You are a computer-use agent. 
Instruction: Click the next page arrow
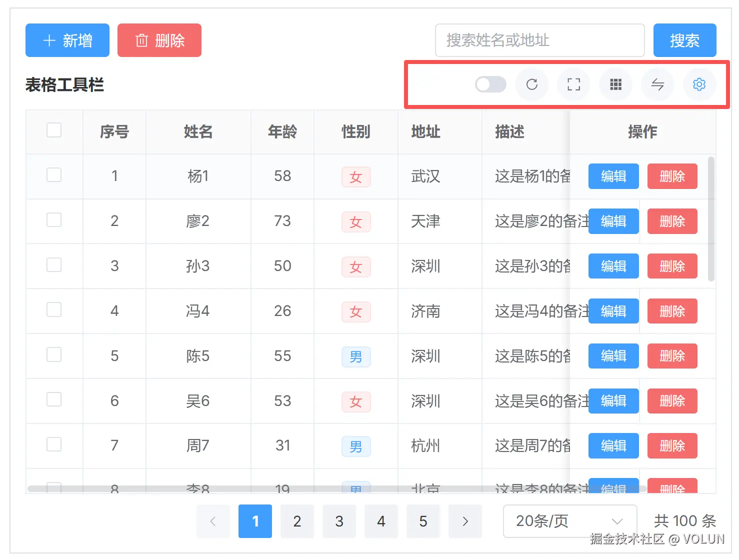tap(465, 521)
